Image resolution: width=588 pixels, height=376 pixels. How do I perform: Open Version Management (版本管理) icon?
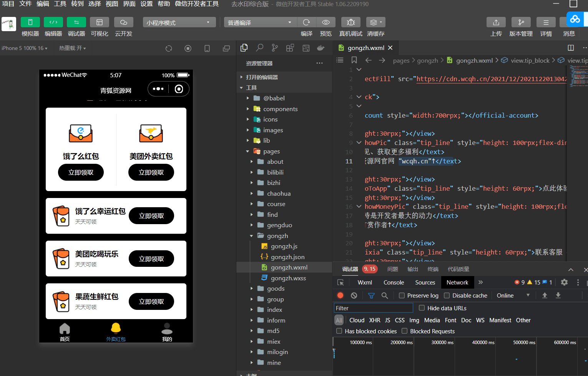point(521,22)
